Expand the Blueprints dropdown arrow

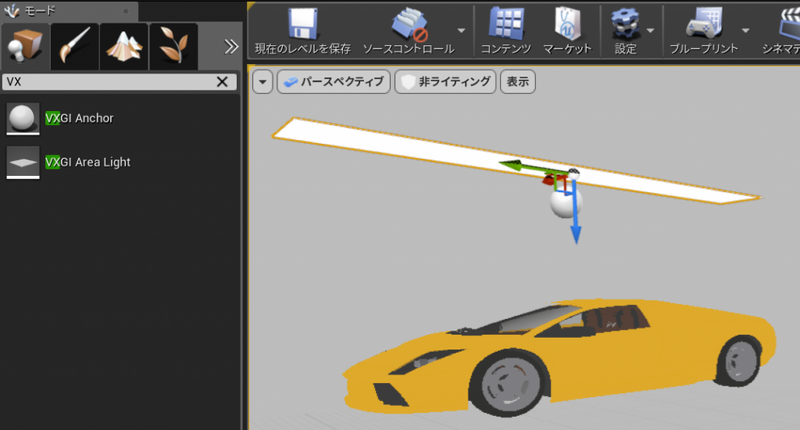coord(745,31)
